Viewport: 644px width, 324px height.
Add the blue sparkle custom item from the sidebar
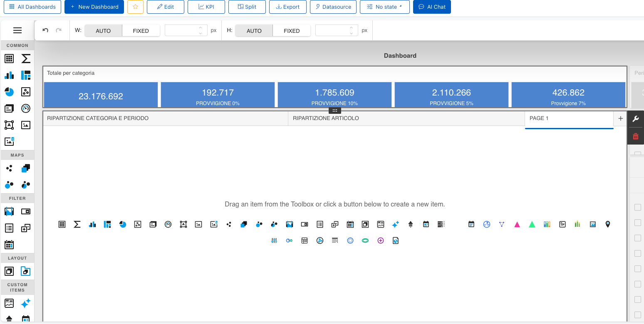[26, 304]
